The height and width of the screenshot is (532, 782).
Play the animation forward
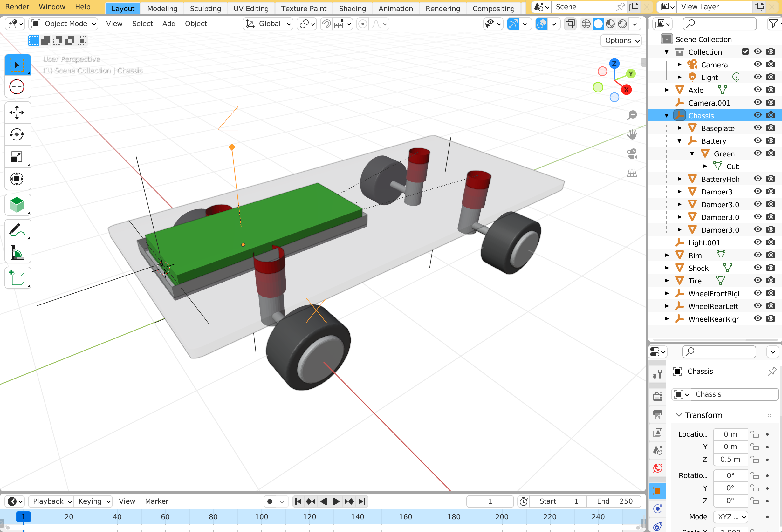pyautogui.click(x=335, y=501)
